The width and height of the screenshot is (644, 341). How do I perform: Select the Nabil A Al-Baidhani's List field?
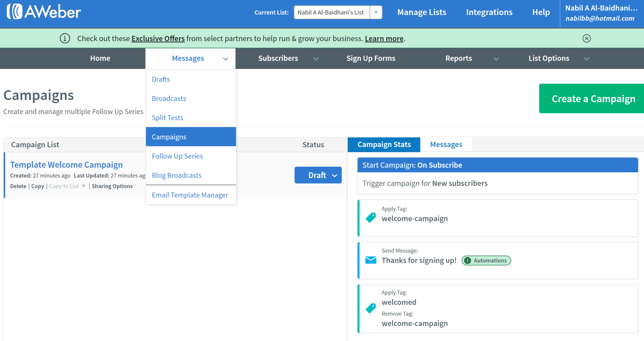coord(332,12)
